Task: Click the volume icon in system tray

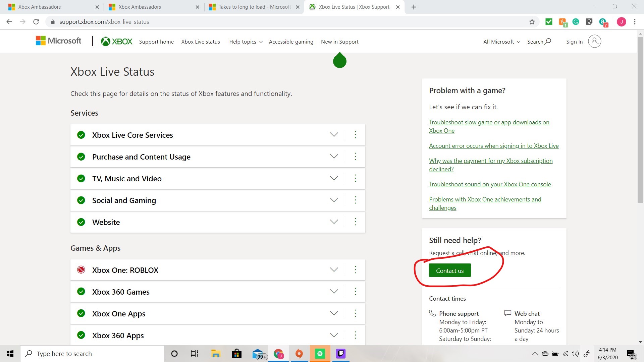Action: point(575,354)
